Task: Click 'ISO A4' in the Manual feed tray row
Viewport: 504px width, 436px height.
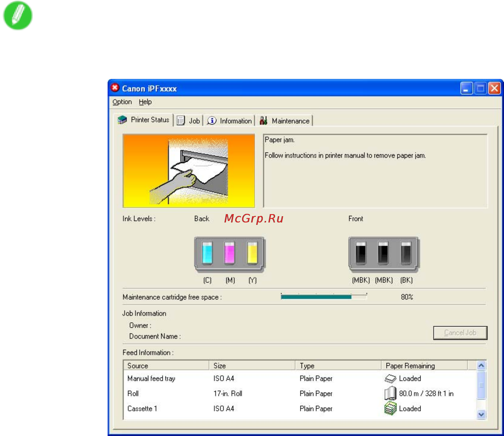Action: [x=224, y=379]
